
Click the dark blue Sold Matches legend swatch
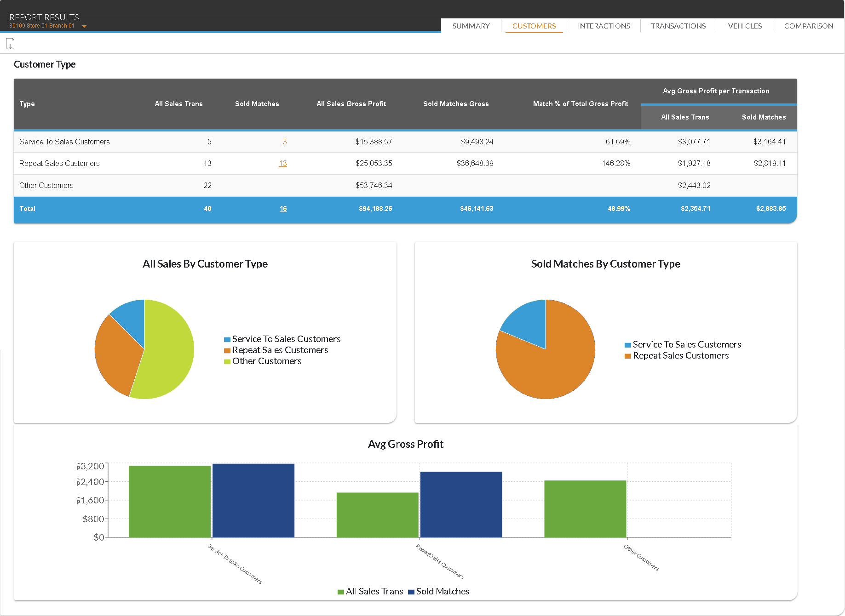411,592
